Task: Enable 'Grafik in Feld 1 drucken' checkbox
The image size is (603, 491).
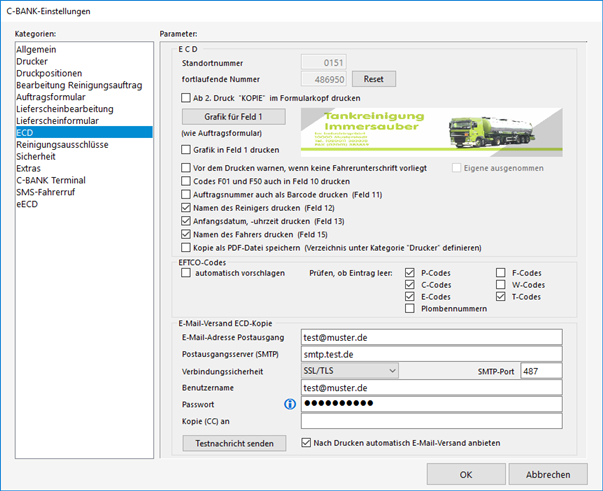Action: pos(187,149)
